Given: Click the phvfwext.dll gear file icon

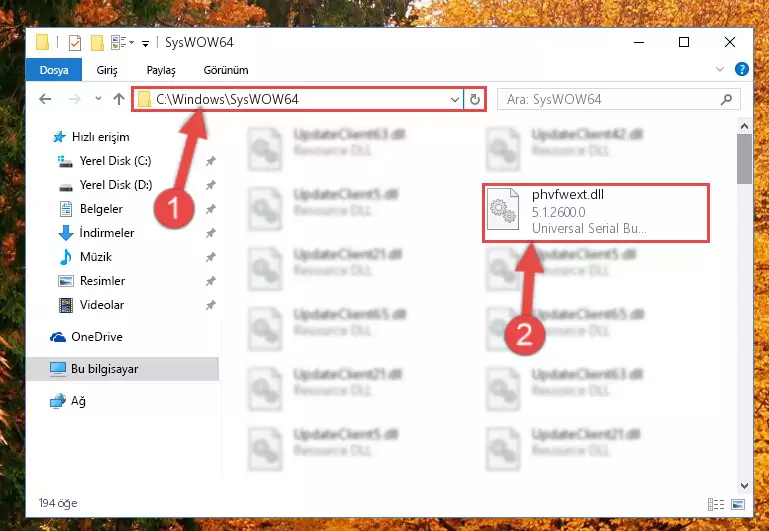Looking at the screenshot, I should [x=503, y=209].
